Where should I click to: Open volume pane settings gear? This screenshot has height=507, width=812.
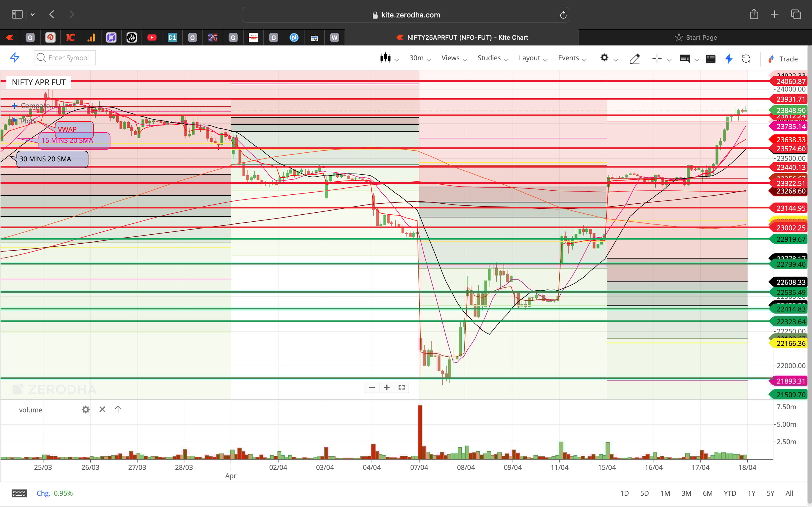[86, 409]
